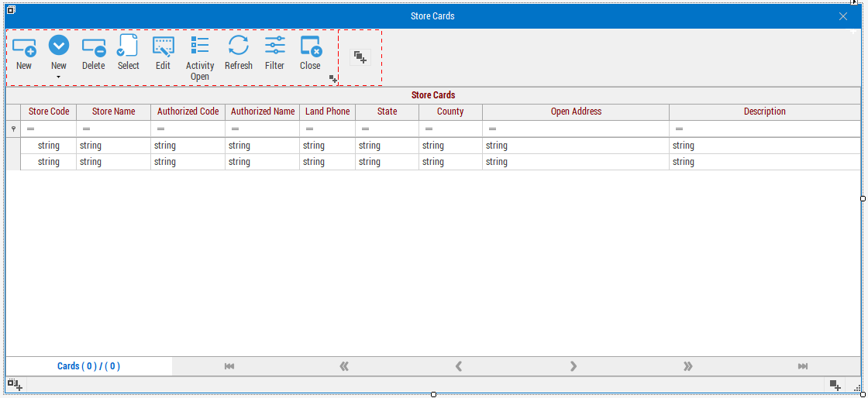868x398 pixels.
Task: Sort by Authorized Name column header
Action: [263, 112]
